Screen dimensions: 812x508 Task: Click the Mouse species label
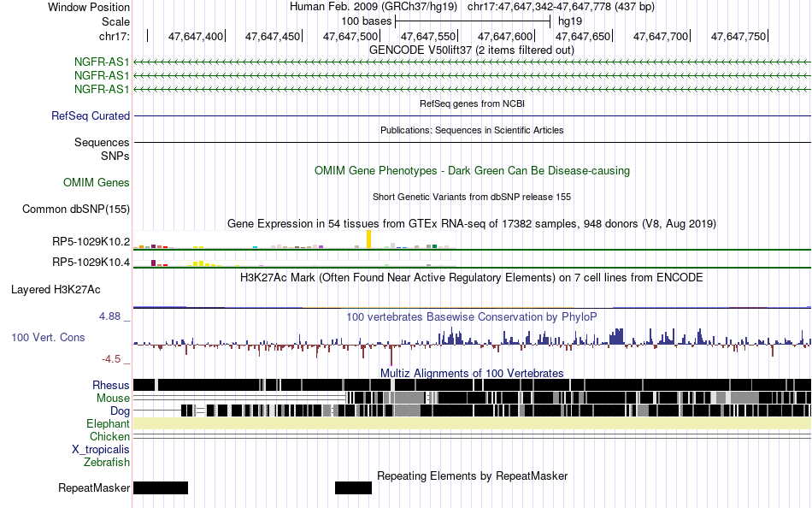113,399
